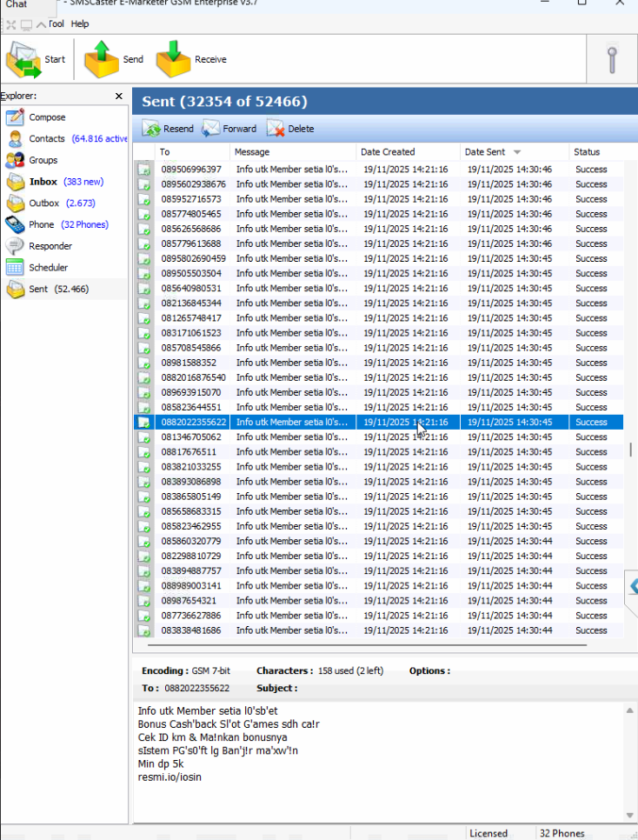
Task: Open Responder icon
Action: [15, 246]
